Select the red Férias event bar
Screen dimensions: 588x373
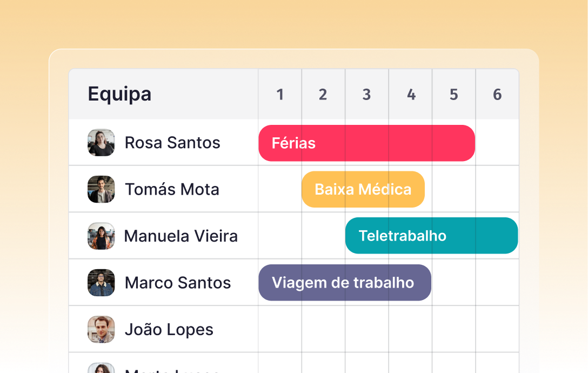(366, 143)
